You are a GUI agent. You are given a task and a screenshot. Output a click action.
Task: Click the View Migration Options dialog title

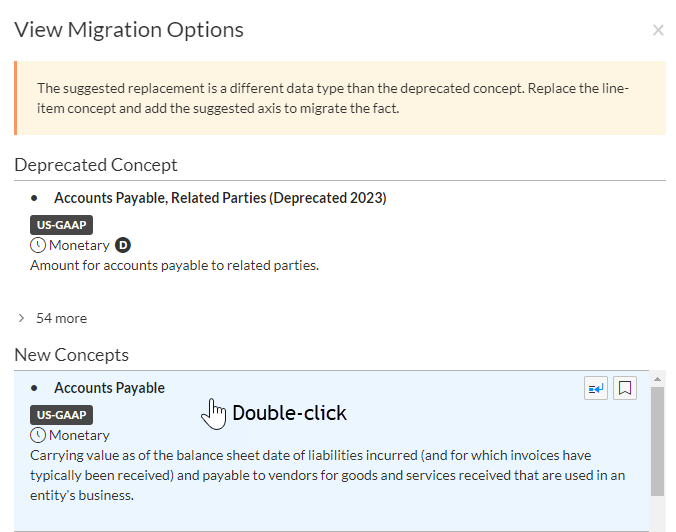coord(129,30)
